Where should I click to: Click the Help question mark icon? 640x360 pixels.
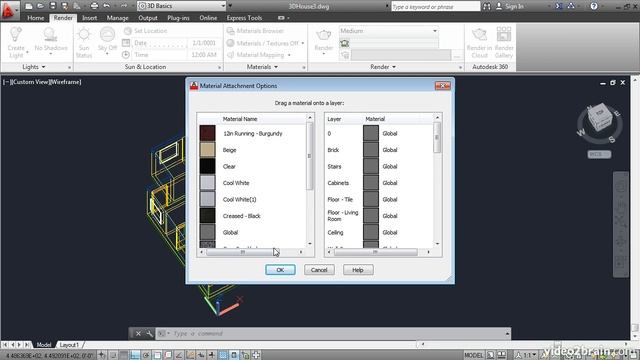tap(594, 6)
